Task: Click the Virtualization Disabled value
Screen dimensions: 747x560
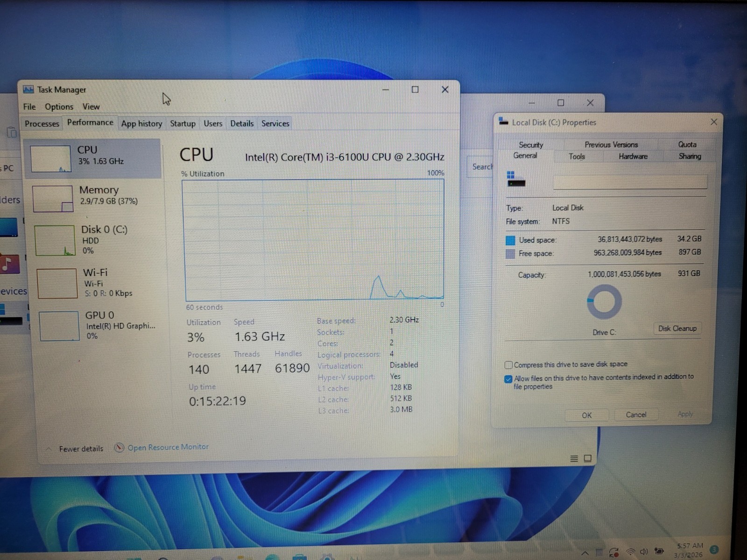Action: (404, 365)
